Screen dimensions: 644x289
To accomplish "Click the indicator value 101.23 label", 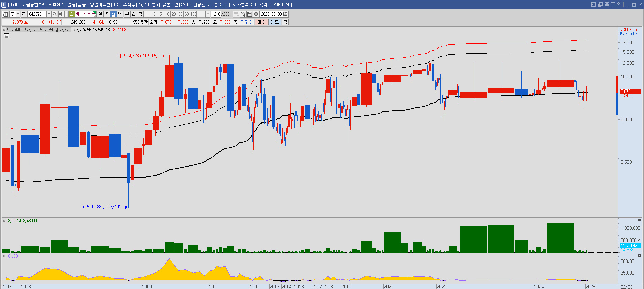I will [12, 256].
